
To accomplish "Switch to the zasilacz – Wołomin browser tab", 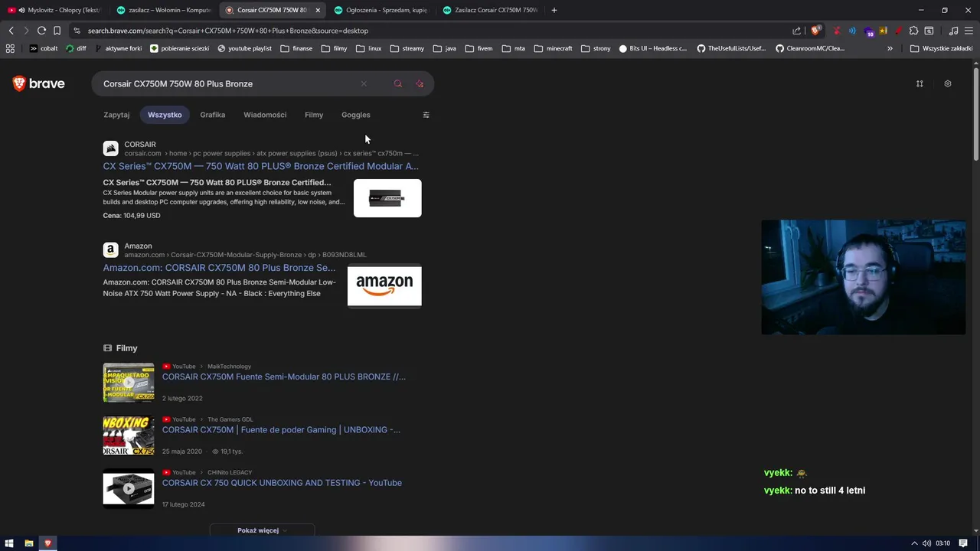I will point(164,10).
